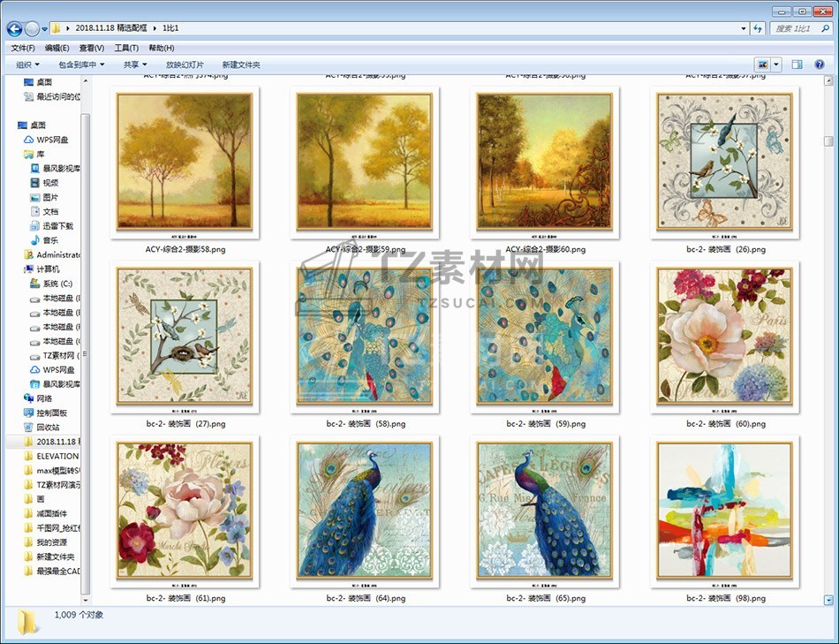This screenshot has height=644, width=839.
Task: Open the recent pages dropdown beside Forward
Action: (x=44, y=29)
